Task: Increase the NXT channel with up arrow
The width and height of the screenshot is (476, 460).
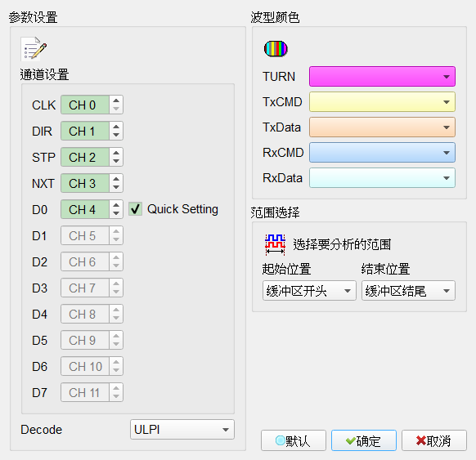Action: [x=116, y=179]
